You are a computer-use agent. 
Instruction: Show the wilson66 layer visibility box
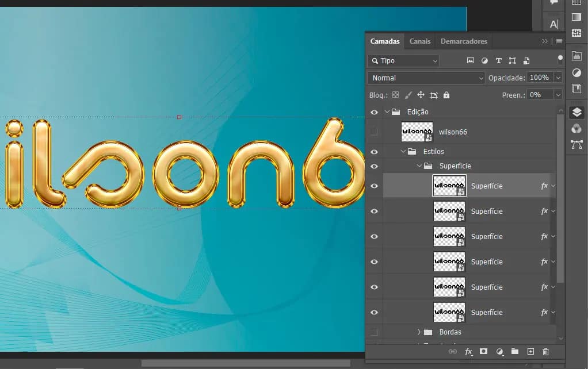pyautogui.click(x=375, y=132)
